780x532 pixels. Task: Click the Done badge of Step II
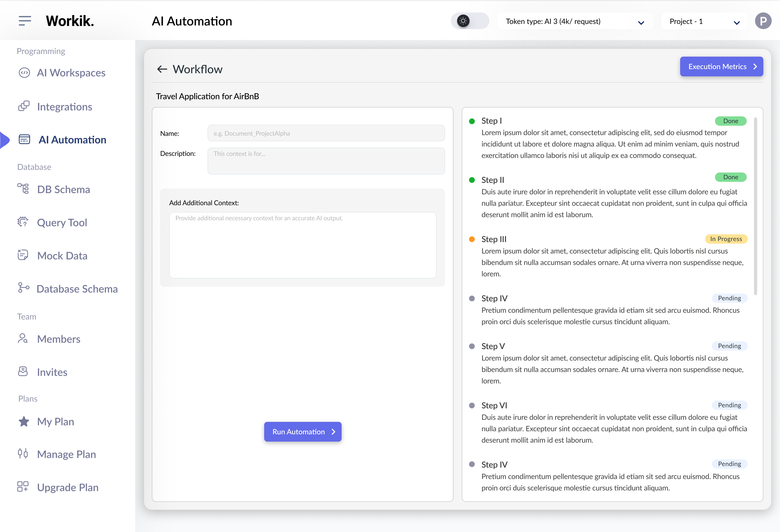(x=730, y=177)
